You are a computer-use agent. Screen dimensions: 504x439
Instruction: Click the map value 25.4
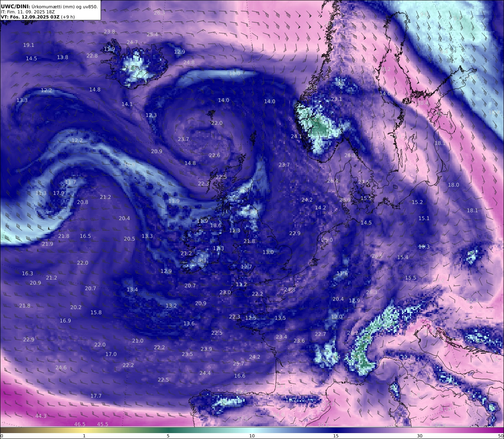point(152,35)
